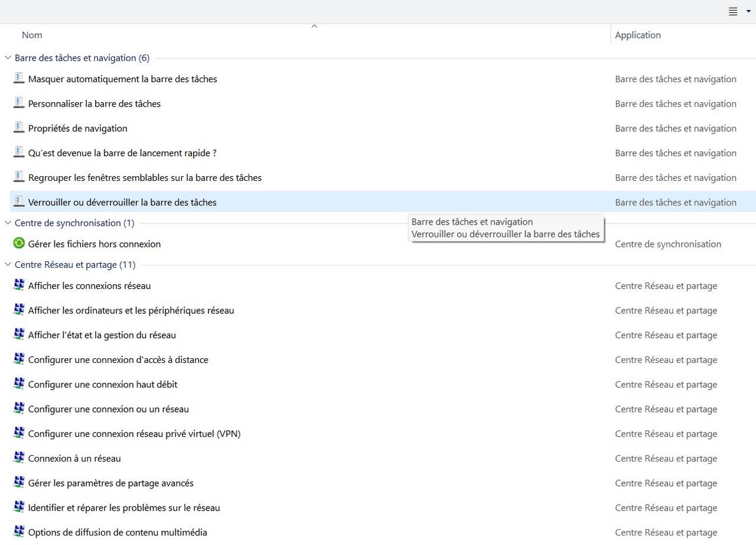Collapse the "Centre Réseau et partage" group
The width and height of the screenshot is (756, 545).
coord(8,264)
